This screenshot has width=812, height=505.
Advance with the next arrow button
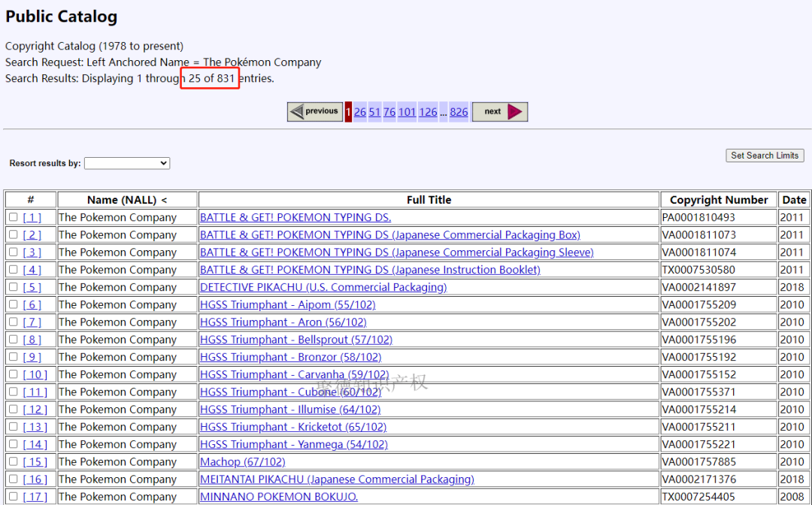[500, 112]
